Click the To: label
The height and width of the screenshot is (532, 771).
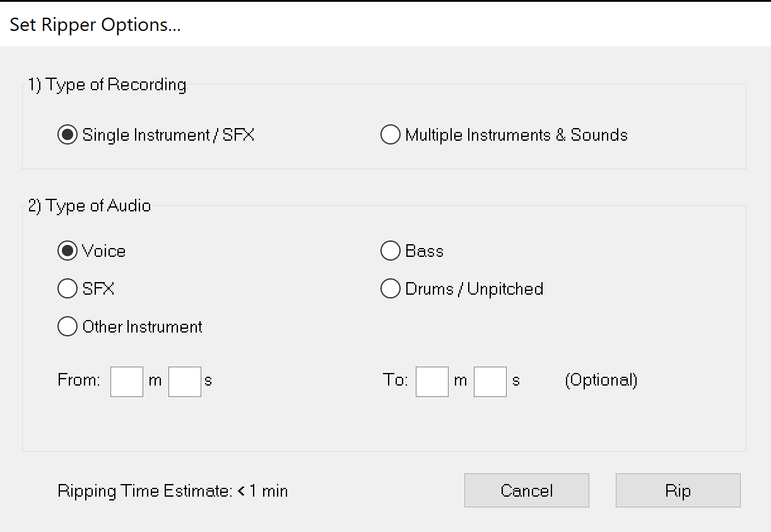396,381
